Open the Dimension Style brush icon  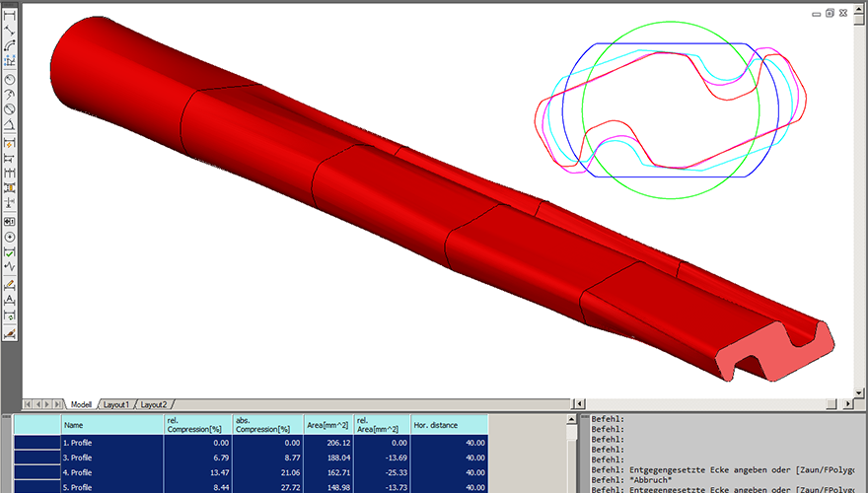point(10,333)
